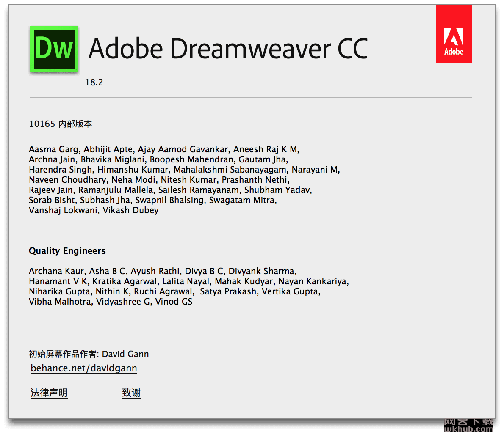This screenshot has height=440, width=504.
Task: Open the 致谢 credits link
Action: tap(131, 393)
